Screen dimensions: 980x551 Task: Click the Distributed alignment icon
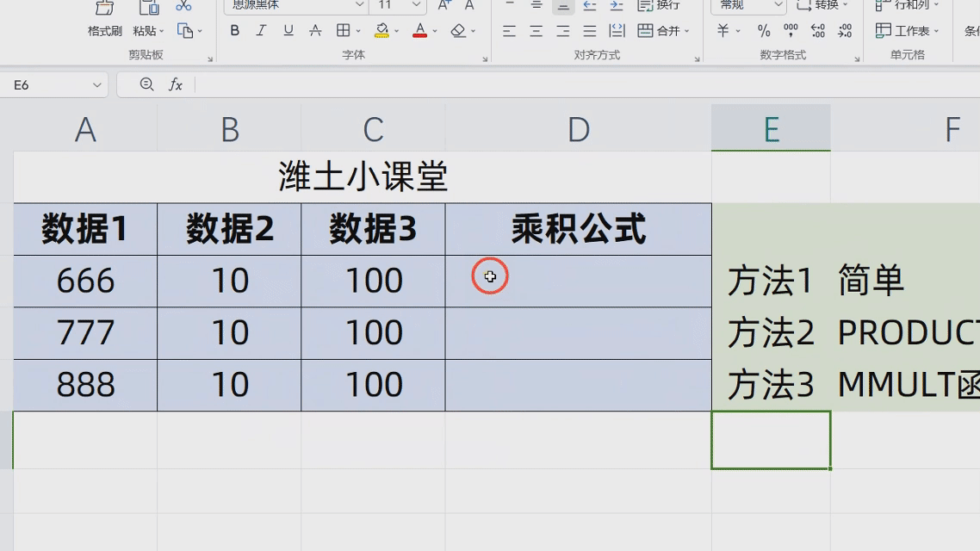click(x=617, y=31)
